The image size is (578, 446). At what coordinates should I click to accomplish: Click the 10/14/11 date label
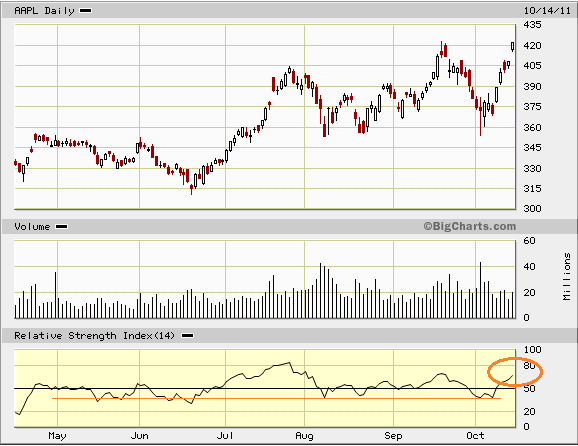pyautogui.click(x=547, y=10)
